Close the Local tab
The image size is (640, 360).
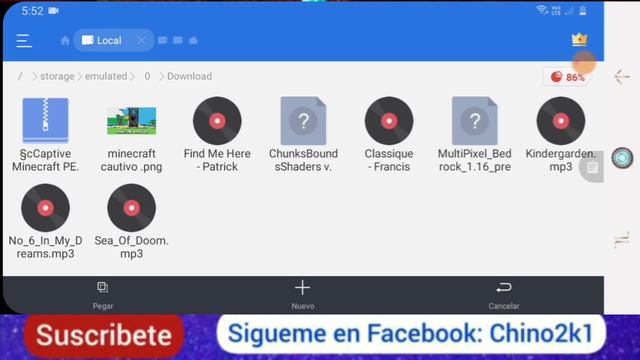(x=141, y=40)
